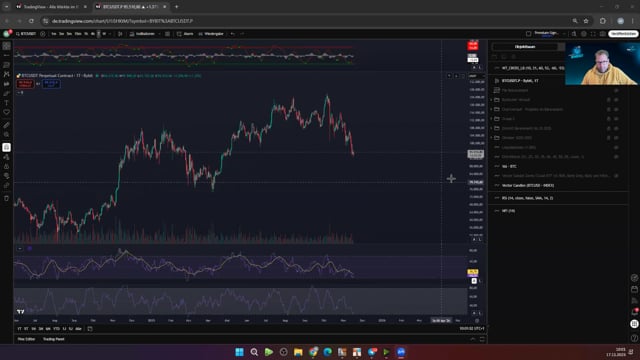The height and width of the screenshot is (360, 640).
Task: Select the brush drawing tool
Action: point(7,93)
